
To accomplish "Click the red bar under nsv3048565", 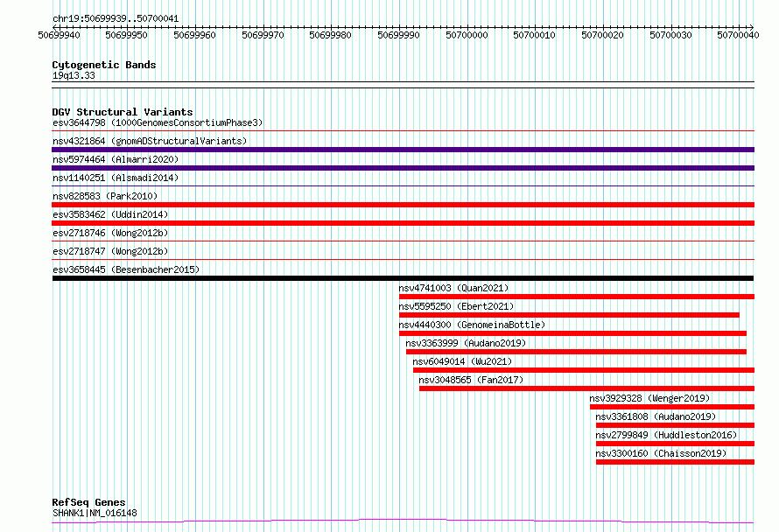I will pos(586,388).
